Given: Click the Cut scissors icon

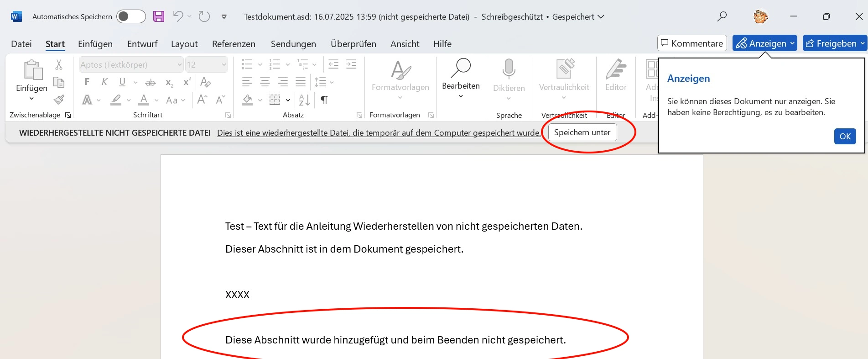Looking at the screenshot, I should [59, 64].
